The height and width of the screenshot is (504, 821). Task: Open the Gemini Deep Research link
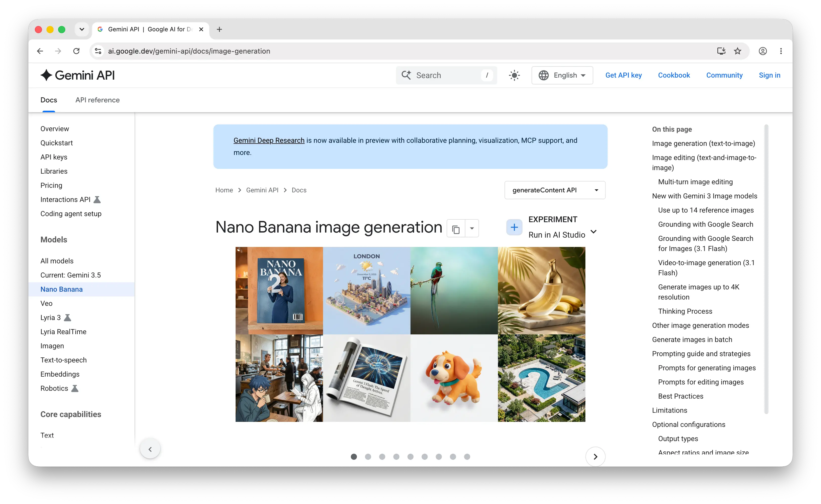point(269,140)
